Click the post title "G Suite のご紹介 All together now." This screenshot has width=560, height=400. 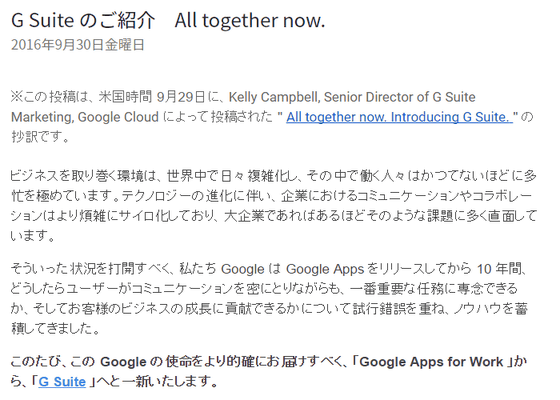pos(168,20)
